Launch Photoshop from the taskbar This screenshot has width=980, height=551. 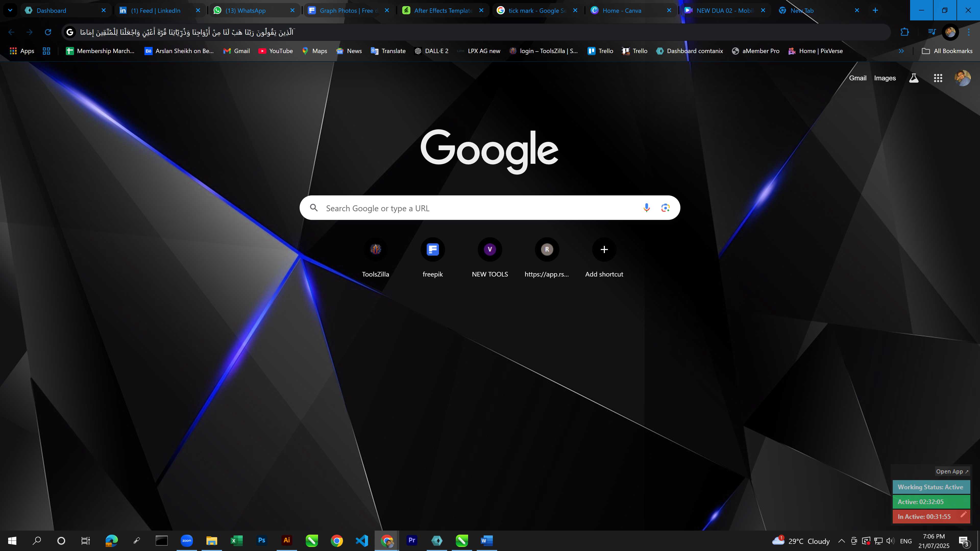pyautogui.click(x=262, y=540)
